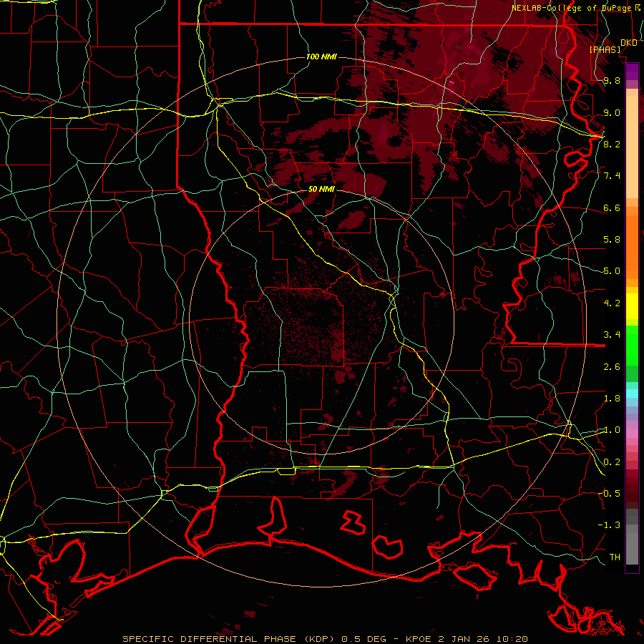
Task: Click the TH threshold label on the color scale
Action: (x=615, y=557)
